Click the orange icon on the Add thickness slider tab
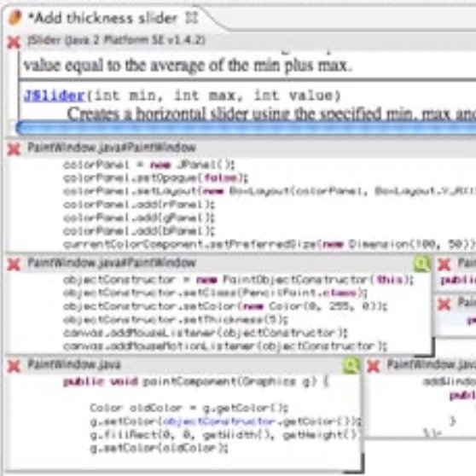The image size is (476, 476). (x=15, y=18)
